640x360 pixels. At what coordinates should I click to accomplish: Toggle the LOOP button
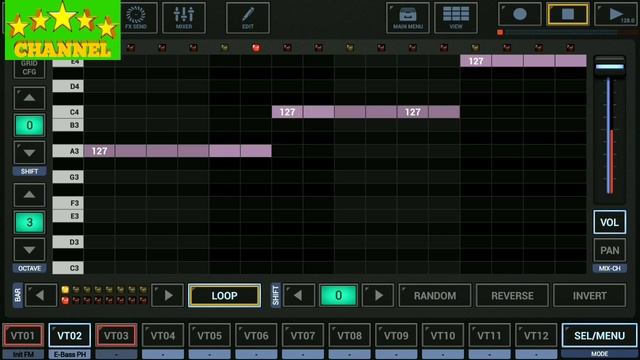224,296
